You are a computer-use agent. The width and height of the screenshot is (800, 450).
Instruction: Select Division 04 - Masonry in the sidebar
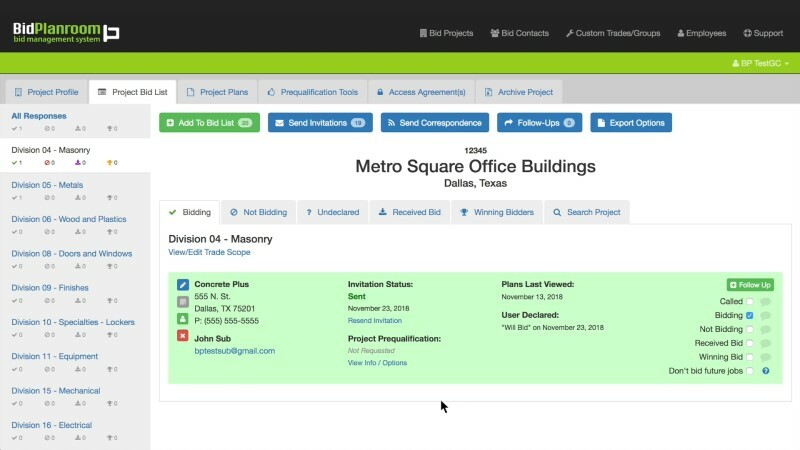click(51, 150)
